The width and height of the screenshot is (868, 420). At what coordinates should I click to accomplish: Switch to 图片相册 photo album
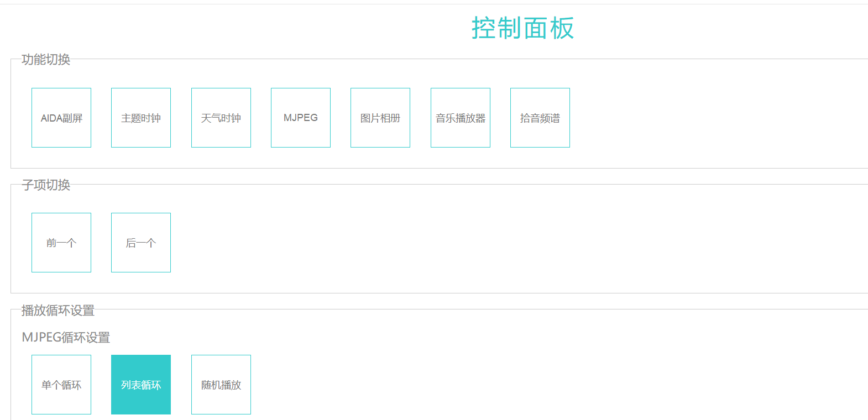380,118
